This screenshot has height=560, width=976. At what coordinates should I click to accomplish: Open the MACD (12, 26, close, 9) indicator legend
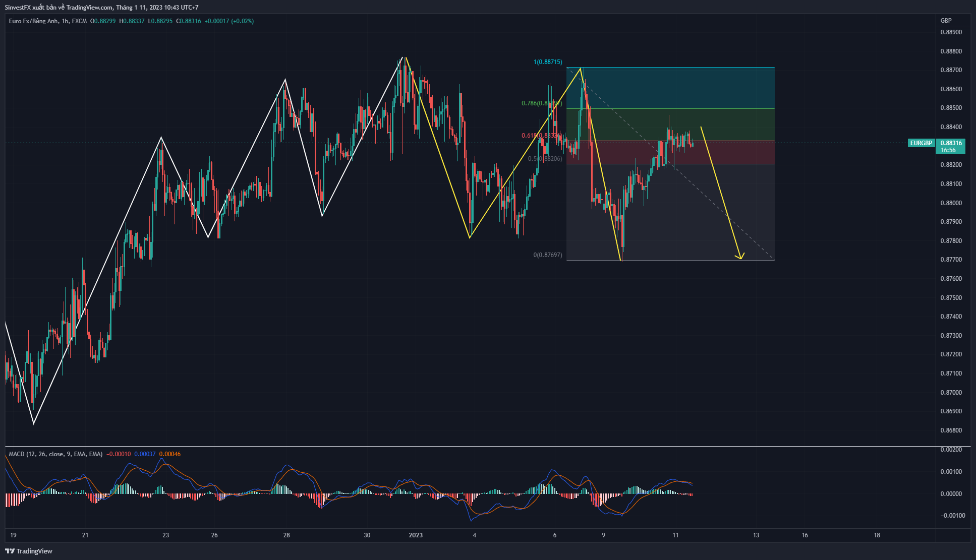pos(55,454)
